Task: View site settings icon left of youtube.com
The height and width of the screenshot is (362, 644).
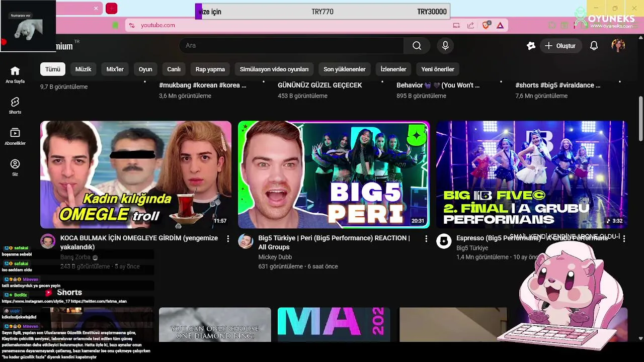Action: (x=131, y=25)
